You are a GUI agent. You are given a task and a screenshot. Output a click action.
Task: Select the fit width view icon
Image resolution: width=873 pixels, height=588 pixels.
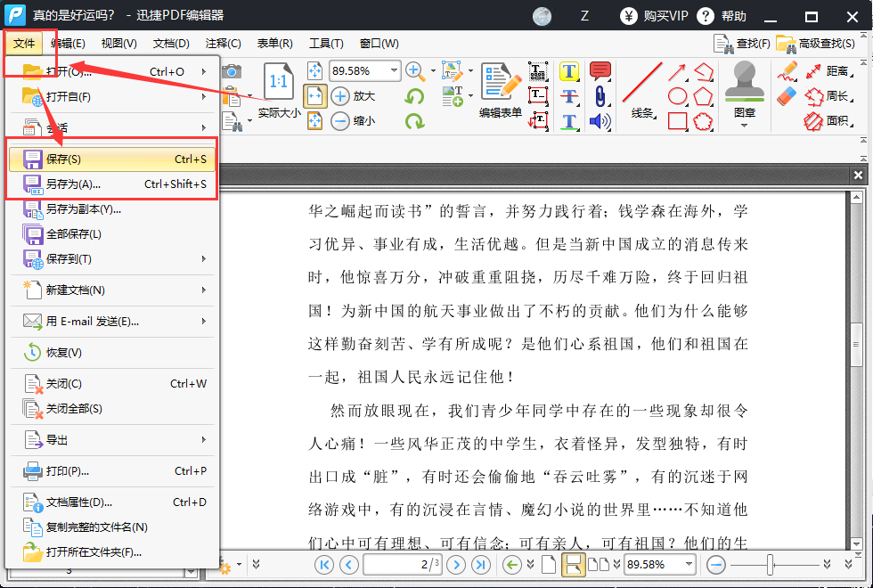click(x=315, y=96)
